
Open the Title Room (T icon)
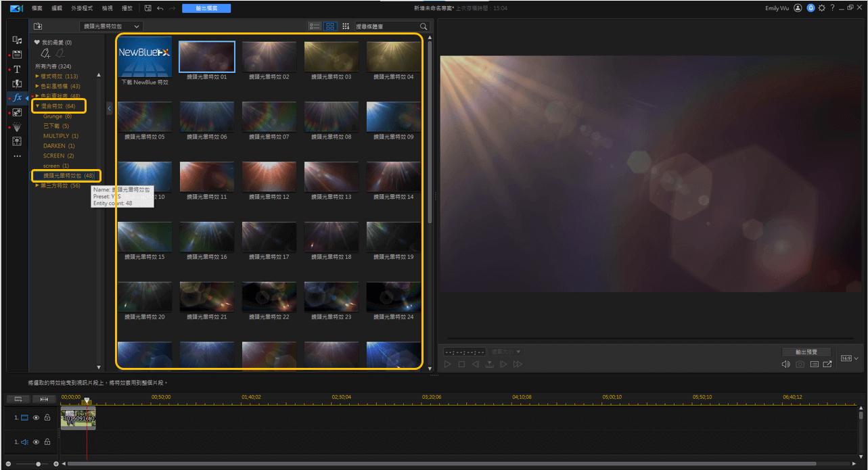click(x=17, y=69)
